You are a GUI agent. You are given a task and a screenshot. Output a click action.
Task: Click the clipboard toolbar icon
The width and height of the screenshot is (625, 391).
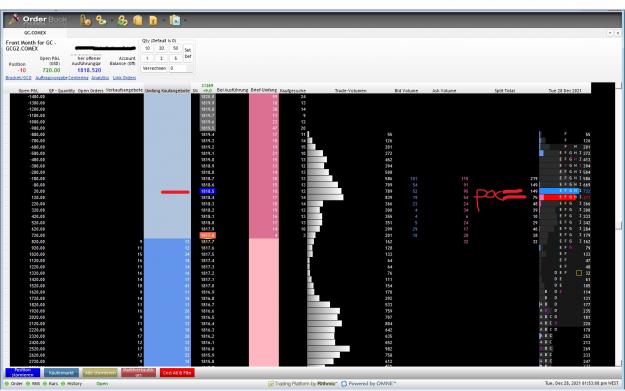click(175, 20)
